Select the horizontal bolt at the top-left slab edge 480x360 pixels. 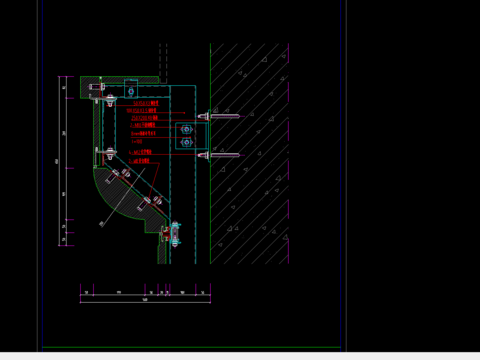[x=97, y=87]
